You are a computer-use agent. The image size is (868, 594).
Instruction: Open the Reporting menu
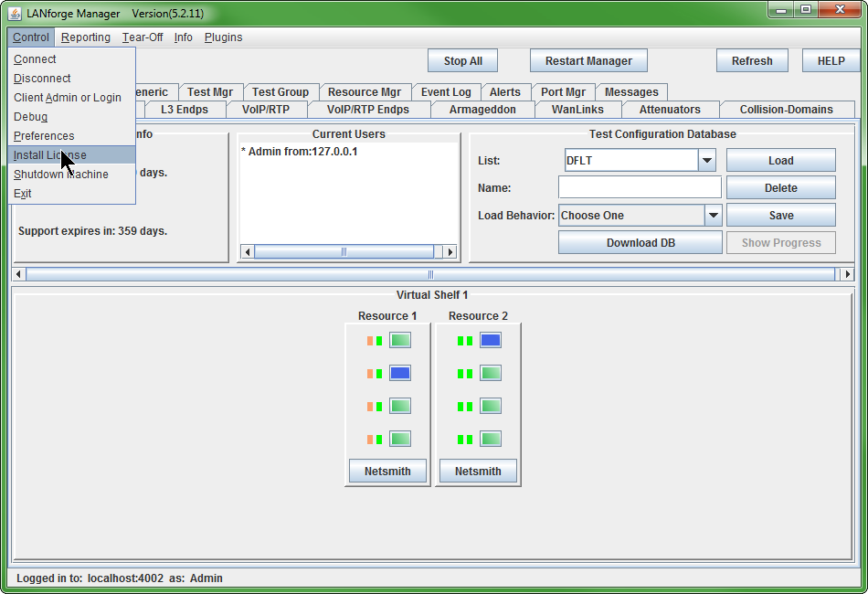pos(86,37)
